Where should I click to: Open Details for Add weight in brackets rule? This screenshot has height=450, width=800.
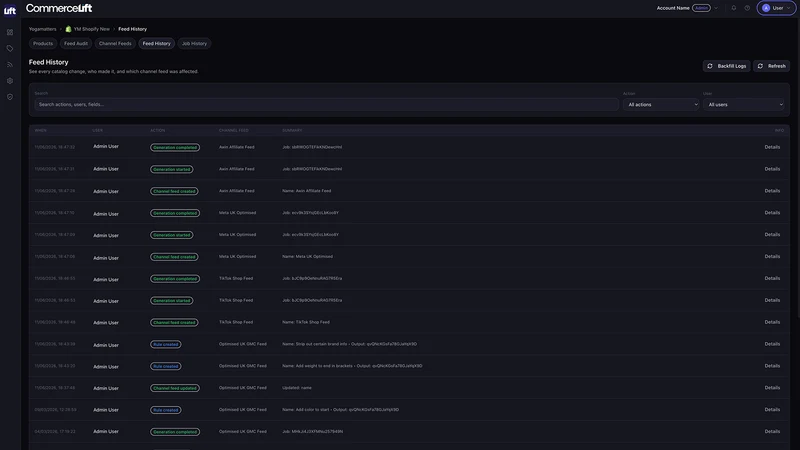coord(772,366)
